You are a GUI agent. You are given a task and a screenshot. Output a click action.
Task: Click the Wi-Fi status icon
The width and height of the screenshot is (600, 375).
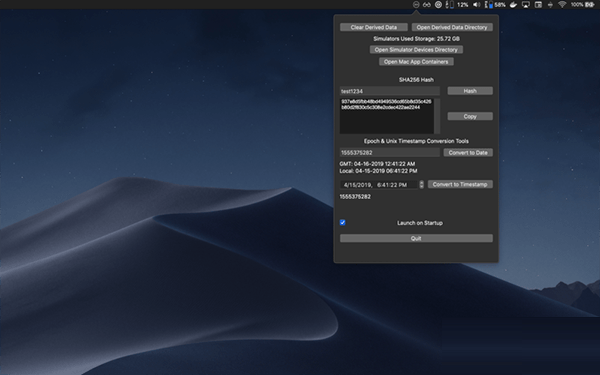pos(562,5)
